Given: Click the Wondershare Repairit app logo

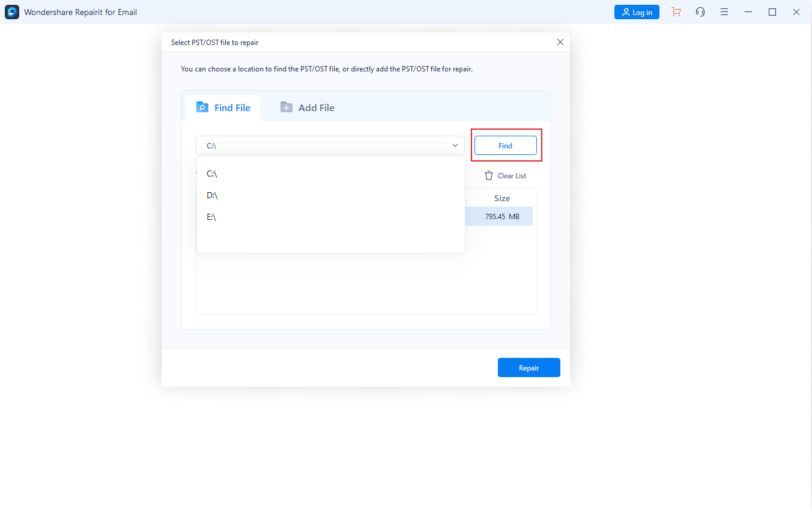Looking at the screenshot, I should click(x=12, y=12).
